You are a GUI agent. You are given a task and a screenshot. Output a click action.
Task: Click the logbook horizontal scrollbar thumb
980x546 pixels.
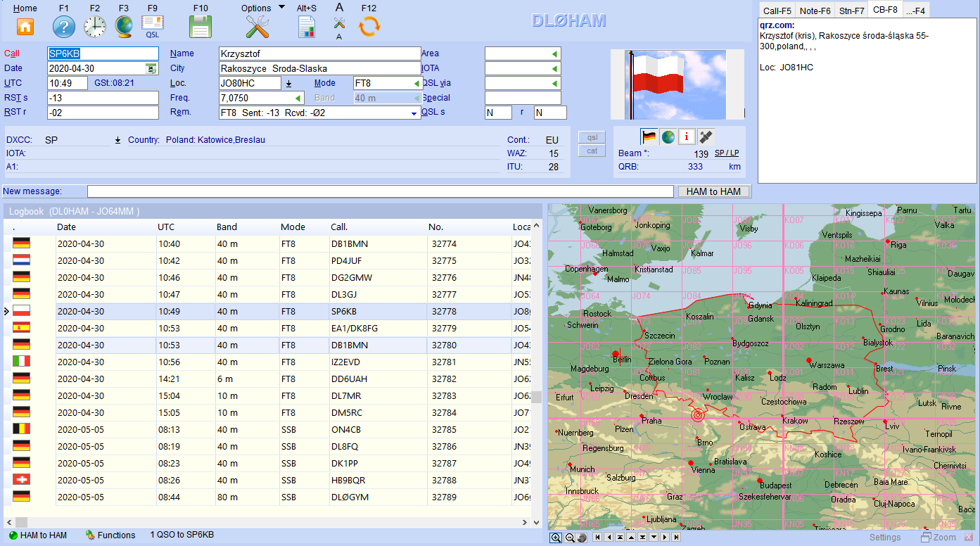[21, 522]
